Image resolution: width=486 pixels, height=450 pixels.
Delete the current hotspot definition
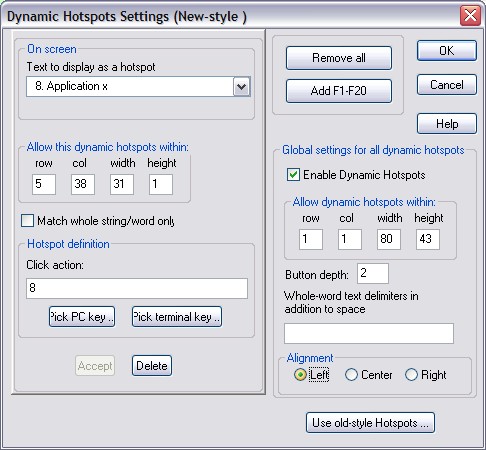click(152, 366)
